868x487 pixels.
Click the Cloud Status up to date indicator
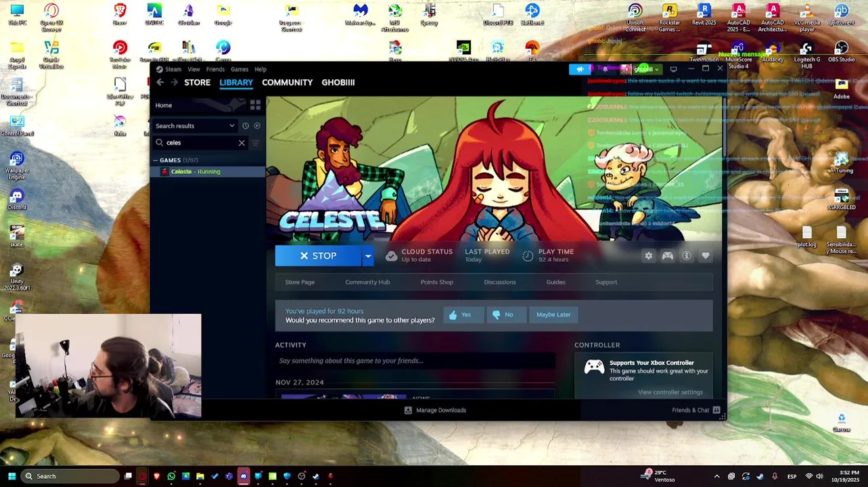tap(419, 255)
